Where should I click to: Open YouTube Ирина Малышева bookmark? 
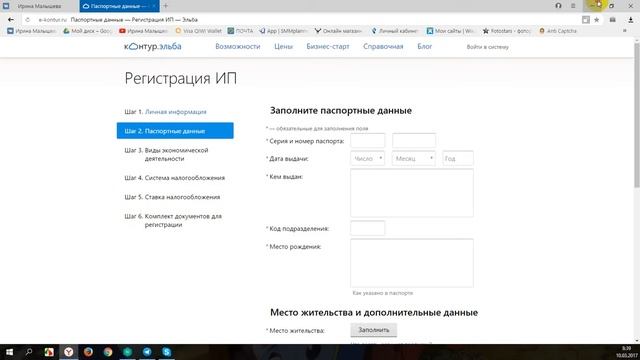point(143,31)
